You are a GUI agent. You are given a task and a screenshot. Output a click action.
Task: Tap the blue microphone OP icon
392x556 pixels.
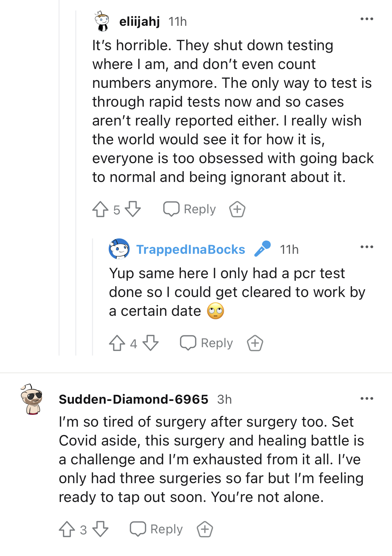click(x=262, y=249)
